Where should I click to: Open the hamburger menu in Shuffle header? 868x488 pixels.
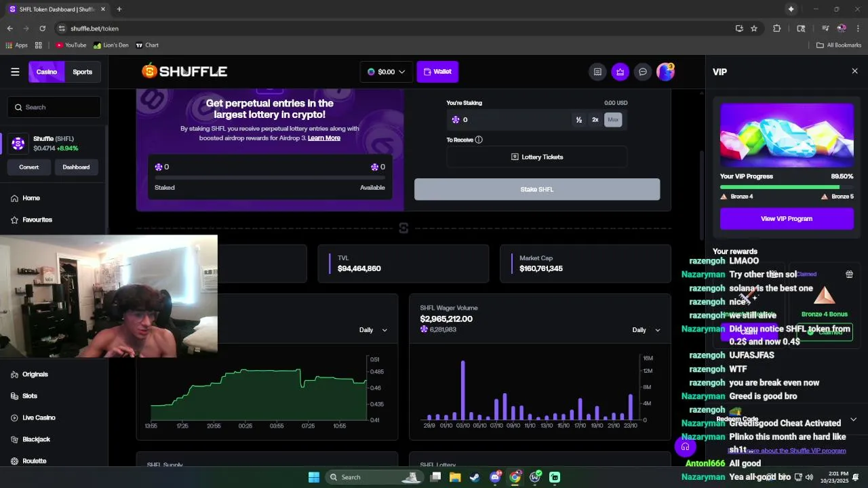15,72
